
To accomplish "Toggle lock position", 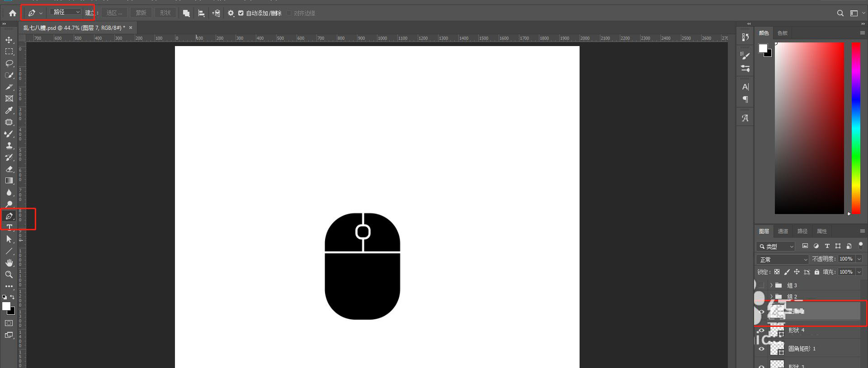I will tap(797, 272).
